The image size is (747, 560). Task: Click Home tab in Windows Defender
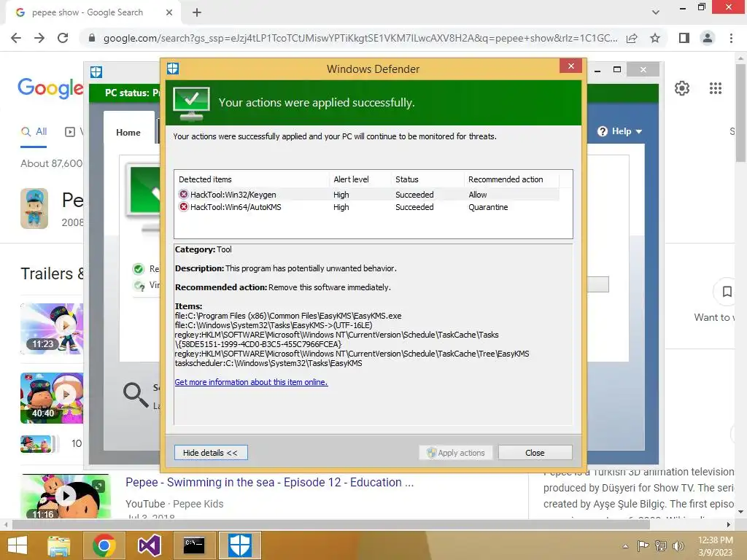128,133
